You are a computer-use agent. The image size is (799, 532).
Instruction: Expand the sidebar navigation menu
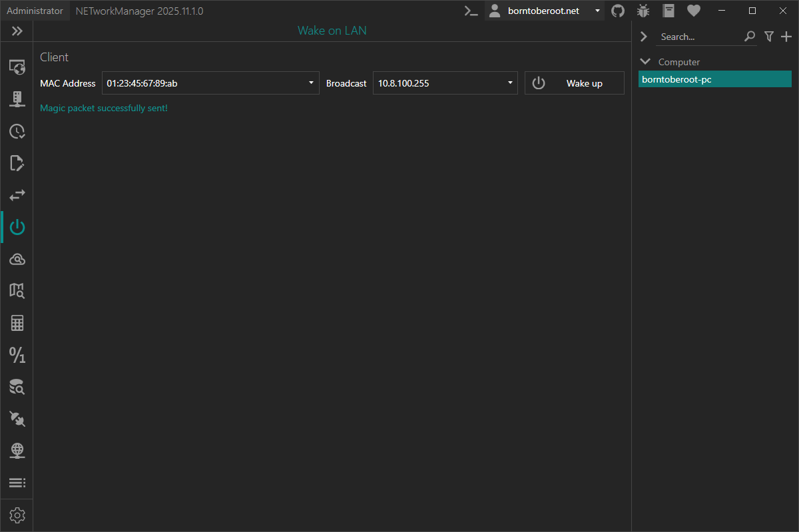coord(17,31)
